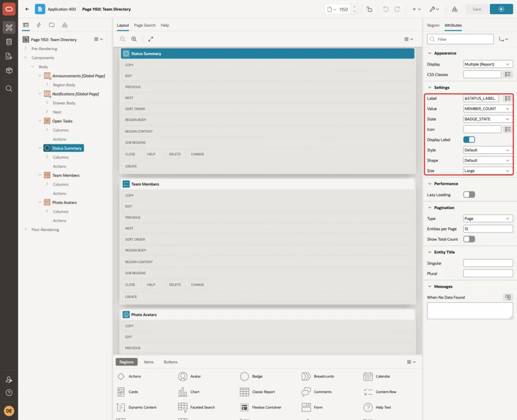Viewport: 517px width, 420px height.
Task: Click the DE user avatar
Action: click(9, 411)
